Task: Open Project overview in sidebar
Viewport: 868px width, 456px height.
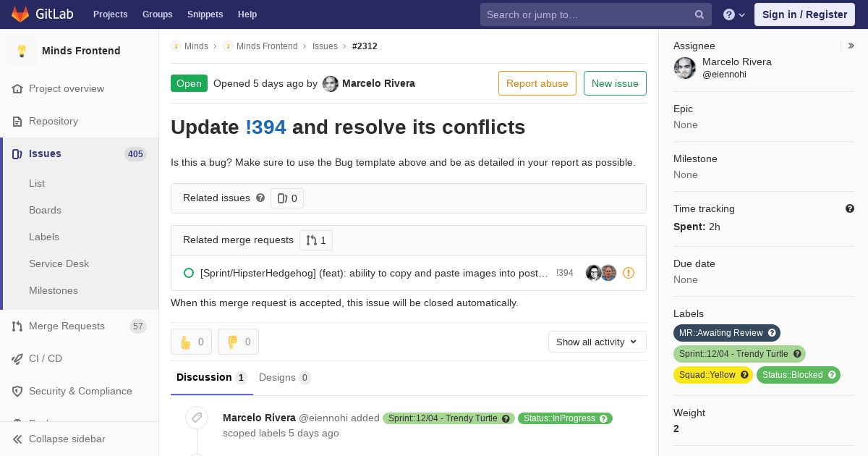Action: click(67, 88)
